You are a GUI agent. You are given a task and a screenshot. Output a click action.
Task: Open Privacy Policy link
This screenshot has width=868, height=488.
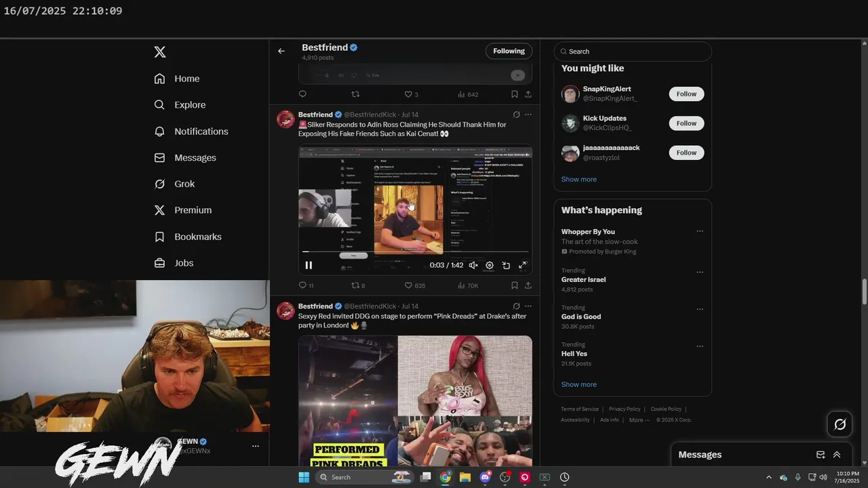click(x=625, y=409)
